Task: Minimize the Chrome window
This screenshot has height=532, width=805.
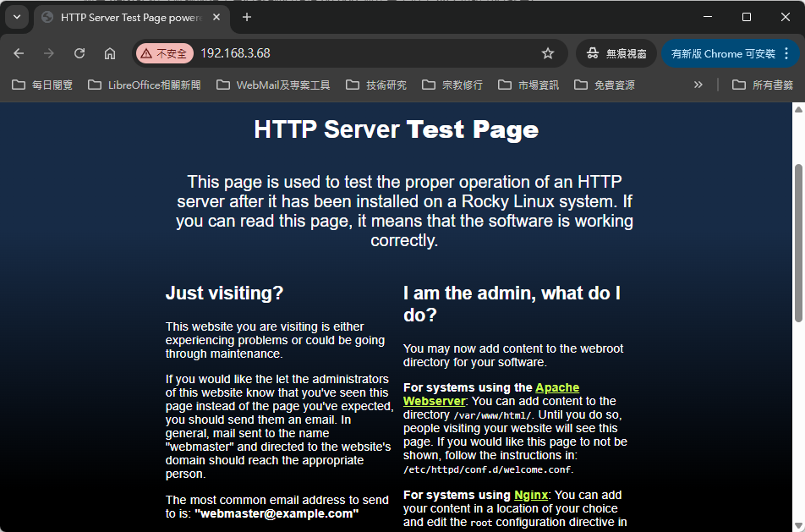Action: click(708, 17)
